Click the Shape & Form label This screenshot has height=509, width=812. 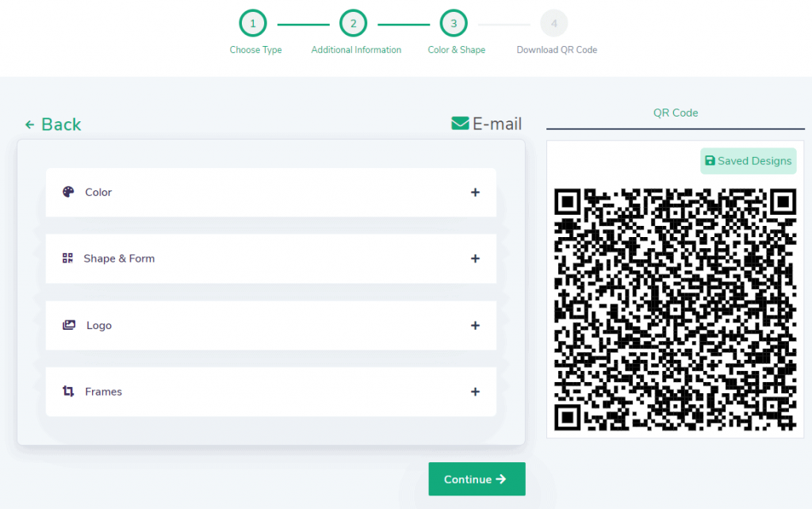(x=119, y=258)
